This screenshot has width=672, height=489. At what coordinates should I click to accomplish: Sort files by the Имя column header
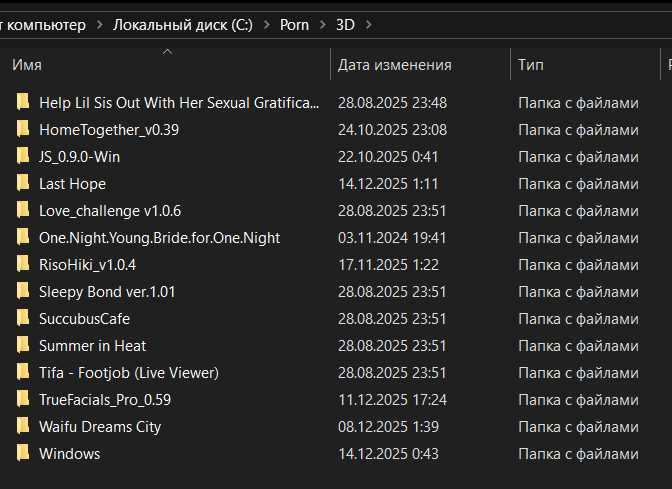27,65
